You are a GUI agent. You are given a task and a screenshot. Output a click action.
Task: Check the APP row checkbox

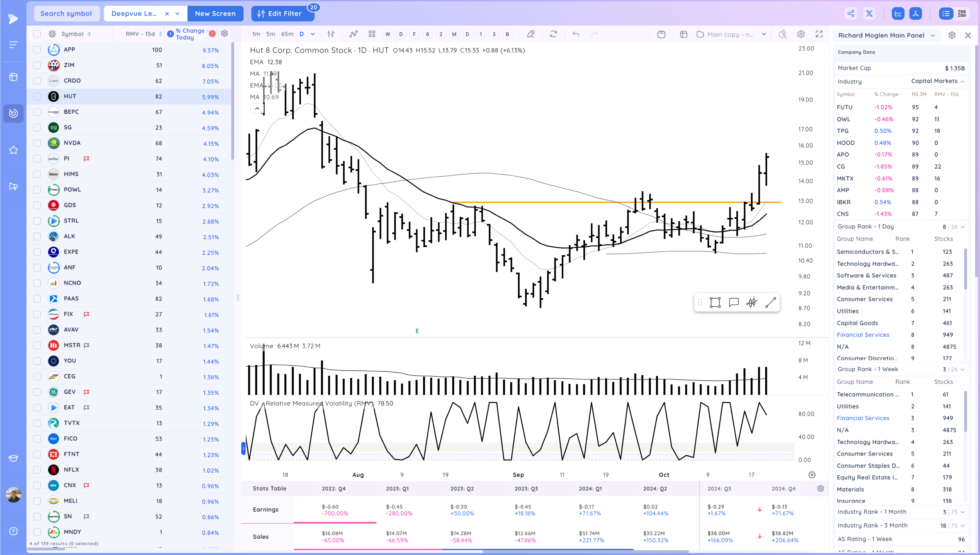tap(37, 50)
